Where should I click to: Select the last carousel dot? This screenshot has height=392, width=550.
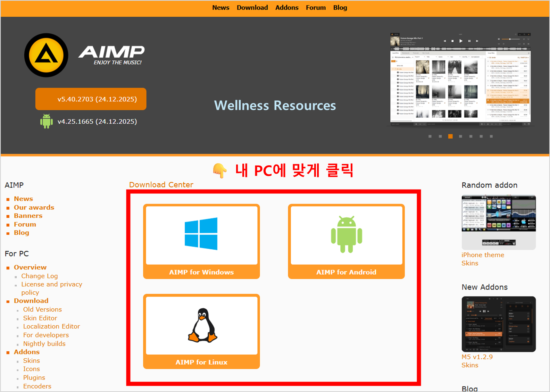point(491,136)
